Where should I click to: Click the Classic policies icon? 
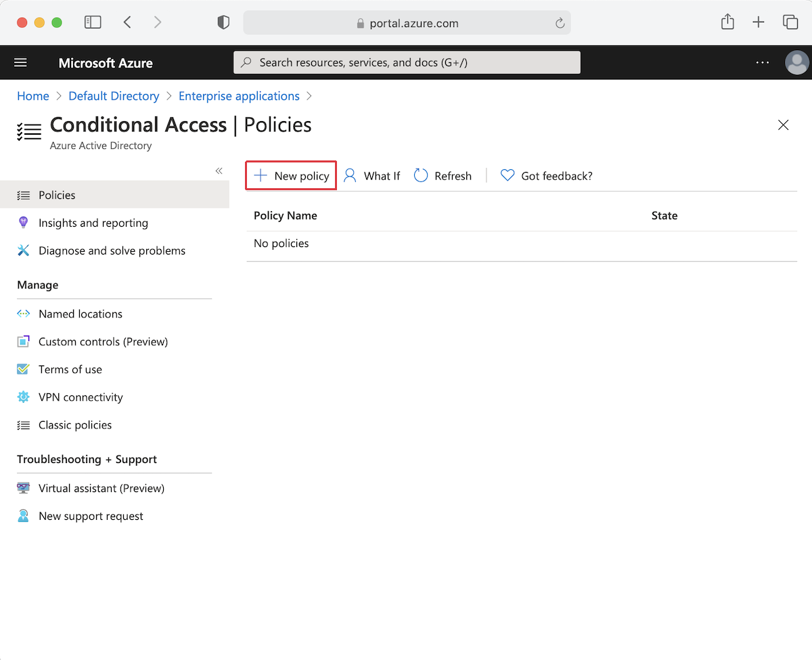click(24, 424)
